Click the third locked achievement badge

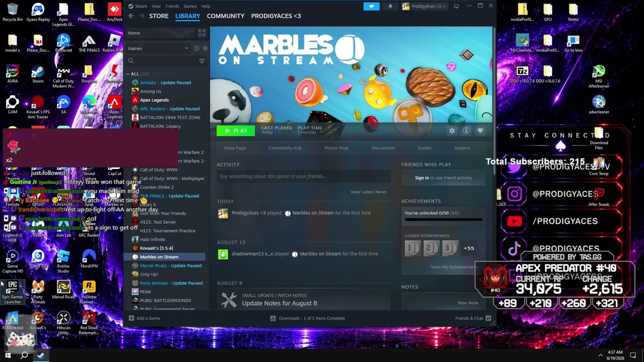click(450, 248)
